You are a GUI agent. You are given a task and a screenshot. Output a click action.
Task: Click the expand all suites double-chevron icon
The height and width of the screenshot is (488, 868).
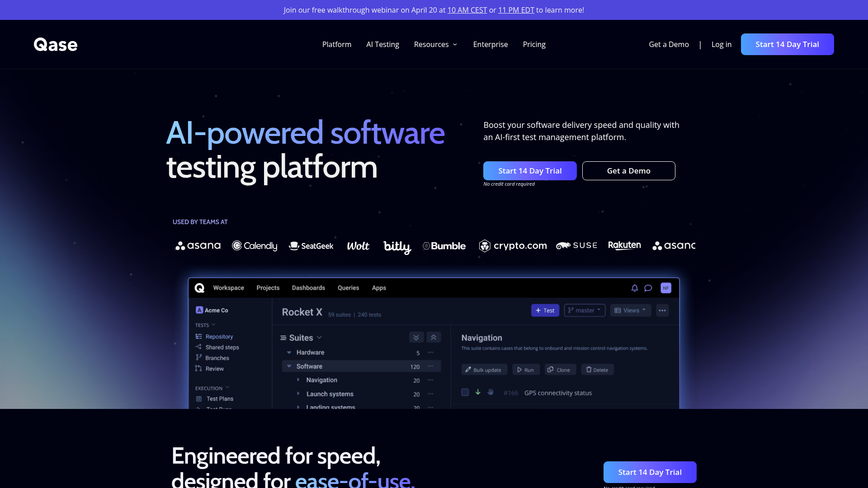(416, 338)
